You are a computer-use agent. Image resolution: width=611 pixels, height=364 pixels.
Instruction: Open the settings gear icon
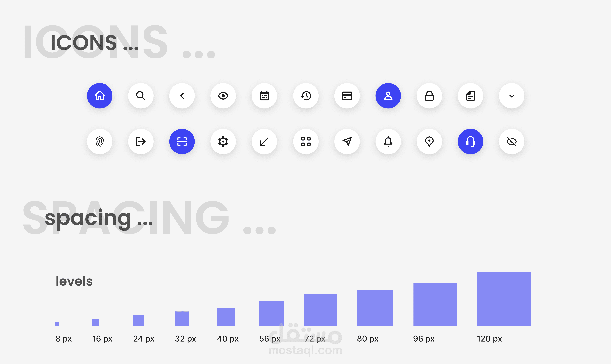pyautogui.click(x=223, y=142)
